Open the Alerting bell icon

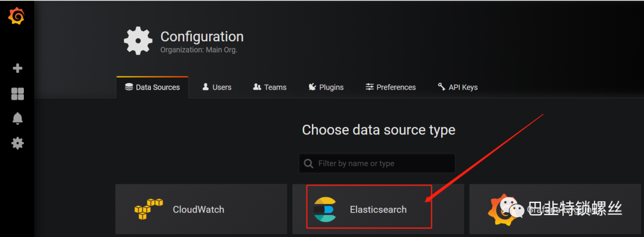17,118
